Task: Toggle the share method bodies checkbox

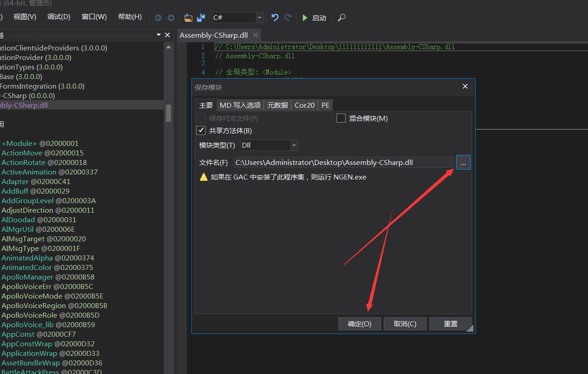Action: [x=201, y=130]
